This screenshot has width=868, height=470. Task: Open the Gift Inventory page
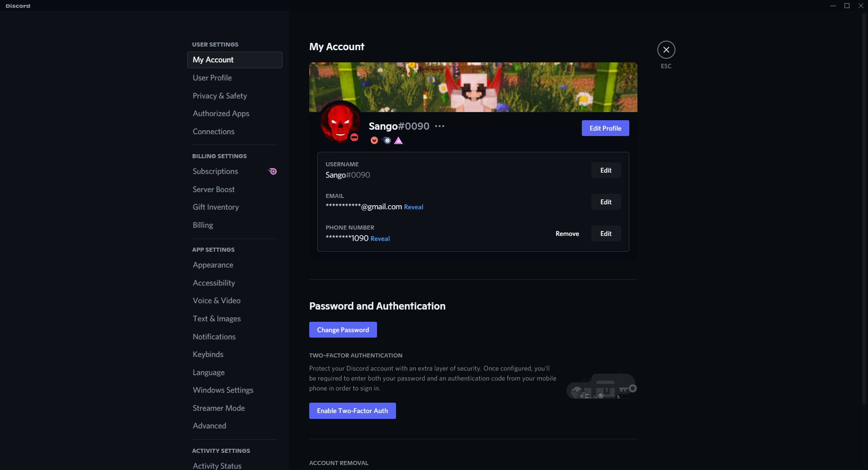click(x=235, y=207)
